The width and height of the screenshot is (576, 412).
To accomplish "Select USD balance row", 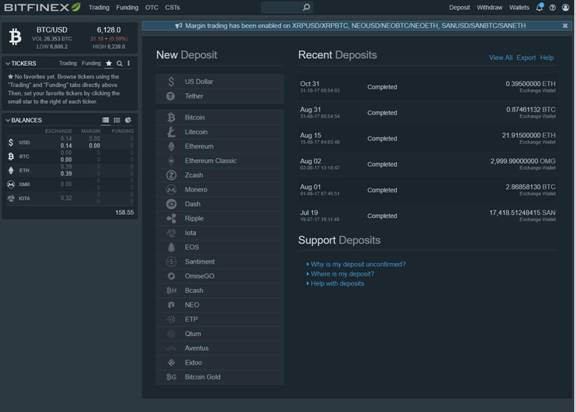I will pyautogui.click(x=70, y=142).
